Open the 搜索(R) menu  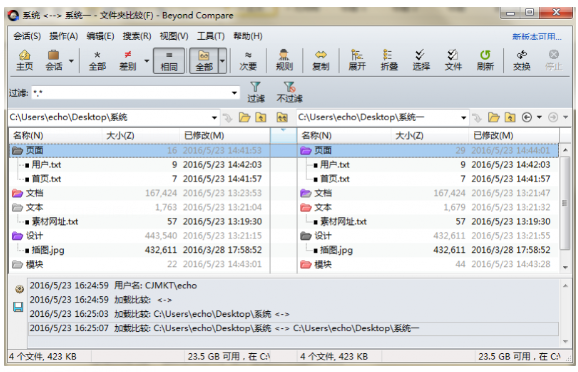coord(137,36)
